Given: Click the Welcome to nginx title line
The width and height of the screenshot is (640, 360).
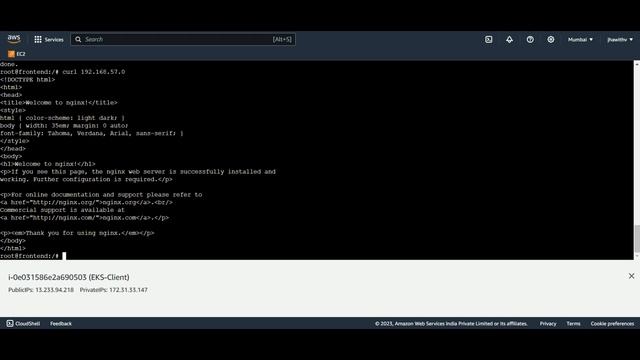Looking at the screenshot, I should click(59, 103).
